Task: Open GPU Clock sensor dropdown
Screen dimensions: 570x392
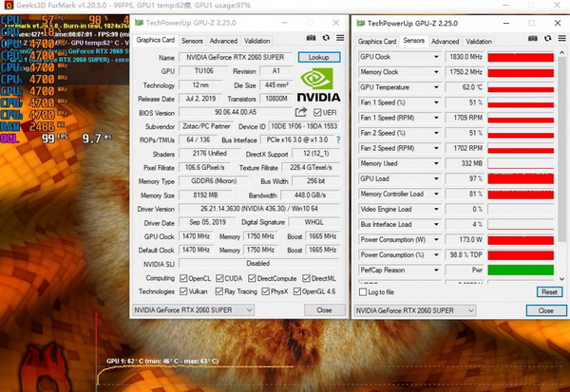Action: (435, 57)
